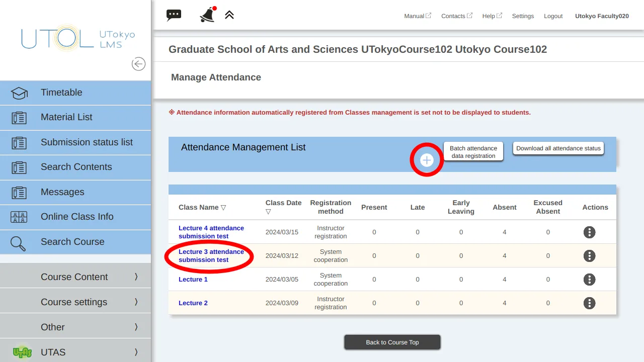The height and width of the screenshot is (362, 644).
Task: Click the notification bell icon
Action: (x=207, y=15)
